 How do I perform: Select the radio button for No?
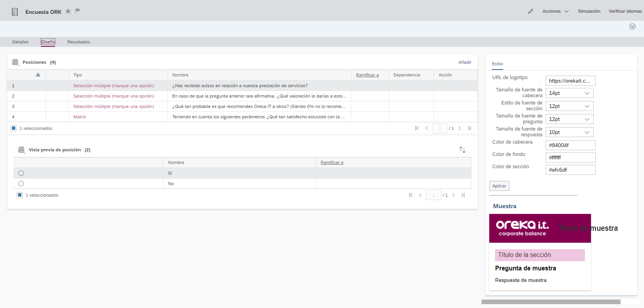tap(21, 184)
